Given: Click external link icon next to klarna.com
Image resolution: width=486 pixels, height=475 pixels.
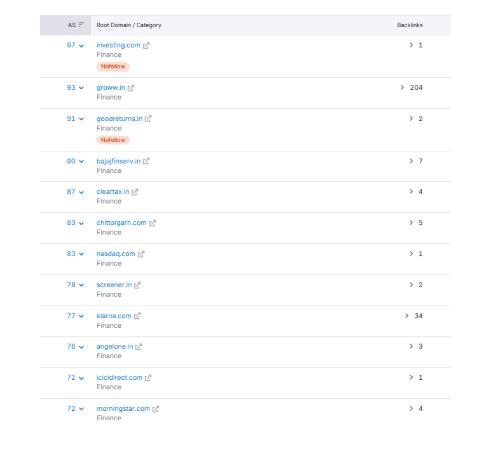Looking at the screenshot, I should [137, 316].
